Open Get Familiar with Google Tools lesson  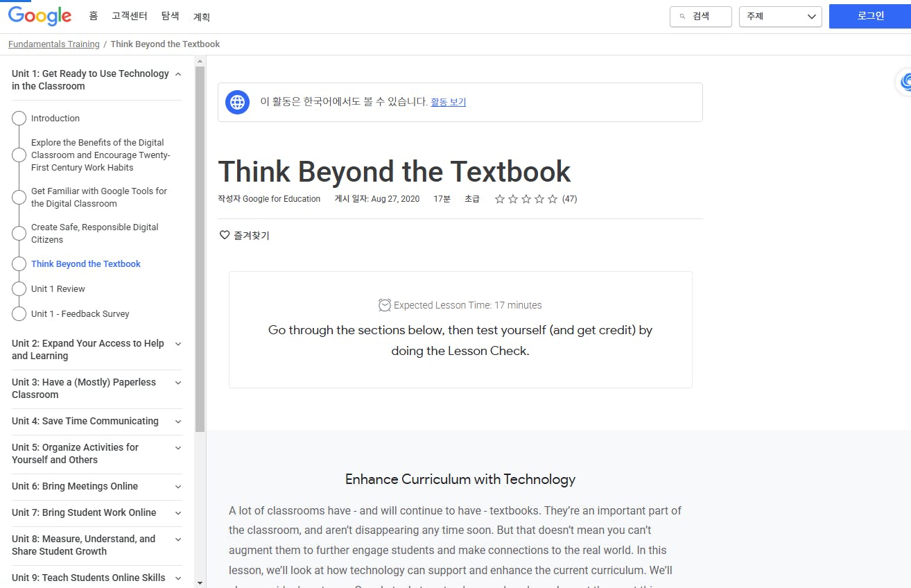pyautogui.click(x=99, y=198)
